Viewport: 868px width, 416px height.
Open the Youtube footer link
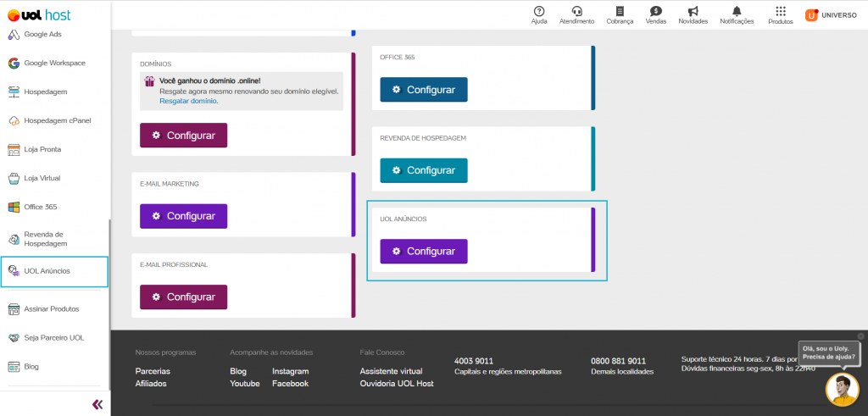(245, 383)
